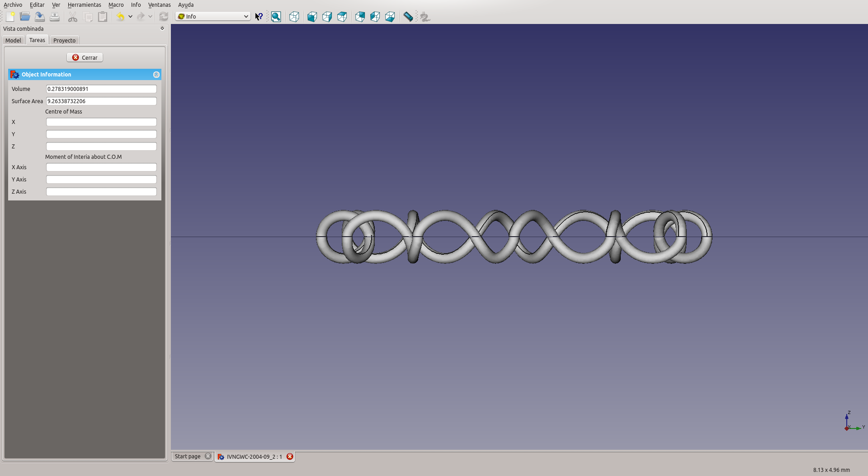Cut the selection with scissors icon
The height and width of the screenshot is (476, 868).
pyautogui.click(x=73, y=17)
